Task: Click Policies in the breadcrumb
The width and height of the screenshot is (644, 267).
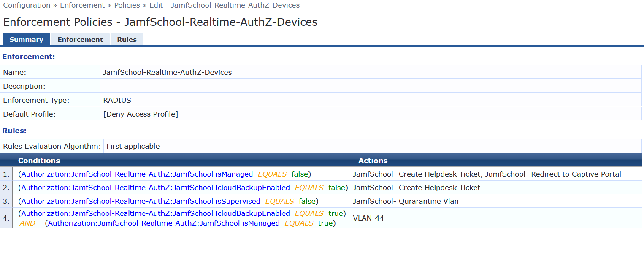Action: tap(127, 5)
